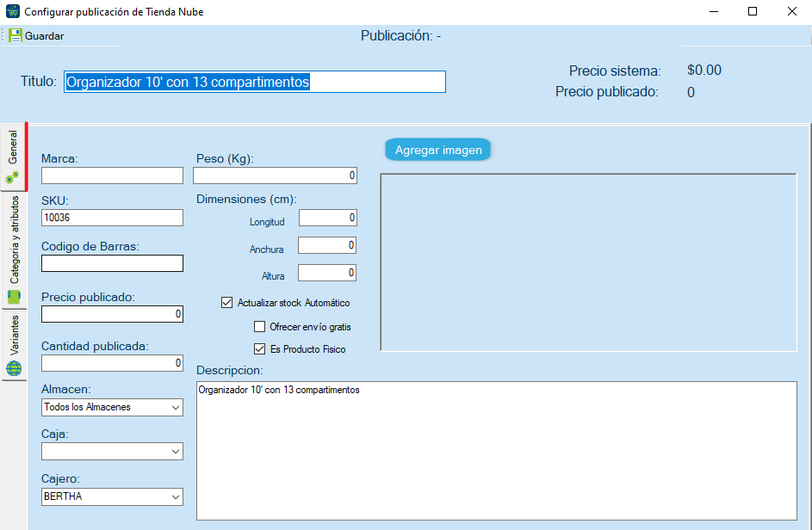Viewport: 812px width, 530px height.
Task: Click the Tienda Nube app icon in title bar
Action: [x=12, y=11]
